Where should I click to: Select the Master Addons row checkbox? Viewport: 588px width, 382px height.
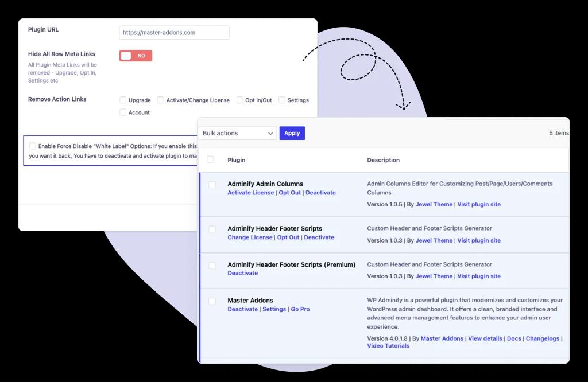tap(212, 301)
